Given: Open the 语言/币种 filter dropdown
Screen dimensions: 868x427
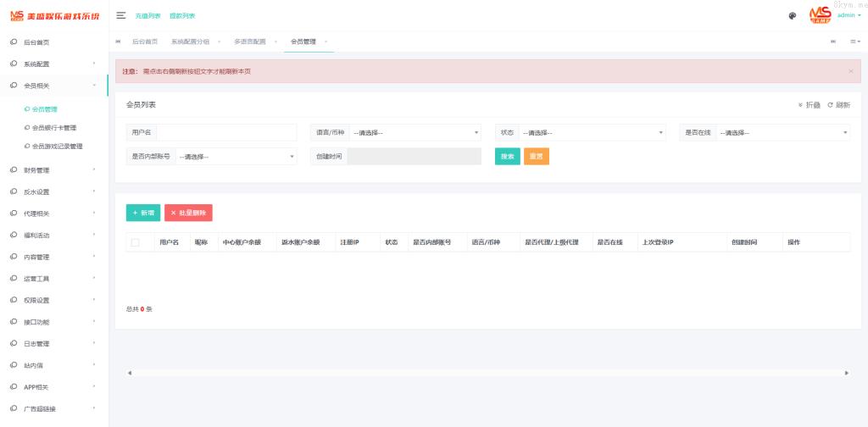Looking at the screenshot, I should point(415,132).
